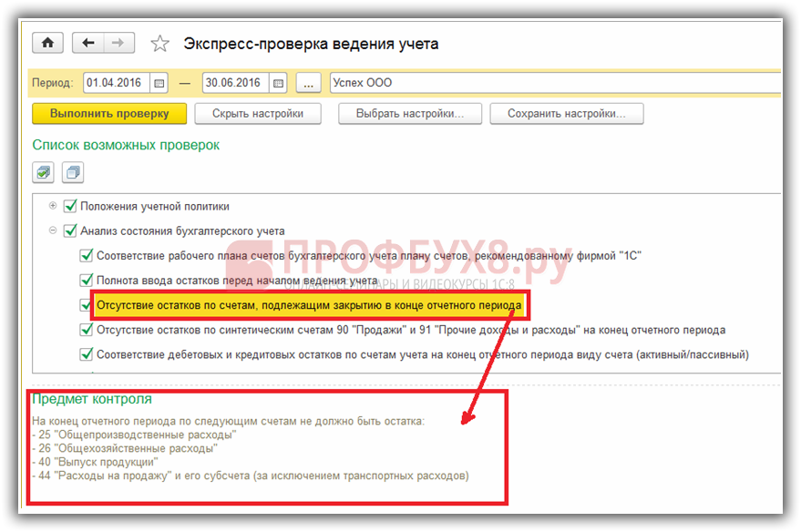The image size is (801, 532).
Task: Click the 'Выбрать настройки...' button
Action: tap(409, 114)
